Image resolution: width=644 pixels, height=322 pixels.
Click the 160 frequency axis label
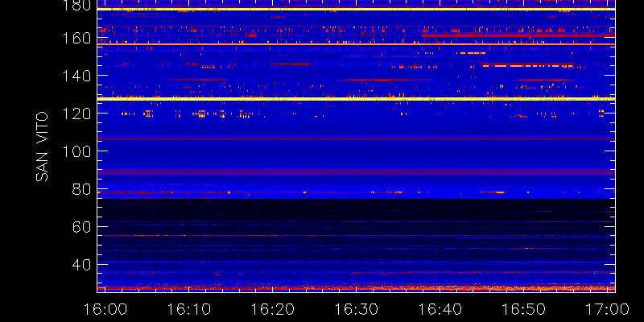point(76,38)
